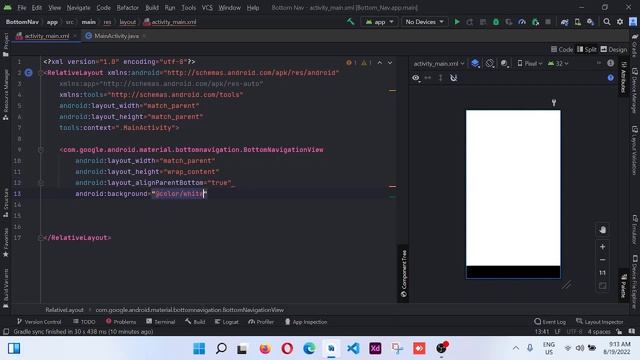Toggle the Attributes side panel
640x360 pixels.
pyautogui.click(x=623, y=77)
